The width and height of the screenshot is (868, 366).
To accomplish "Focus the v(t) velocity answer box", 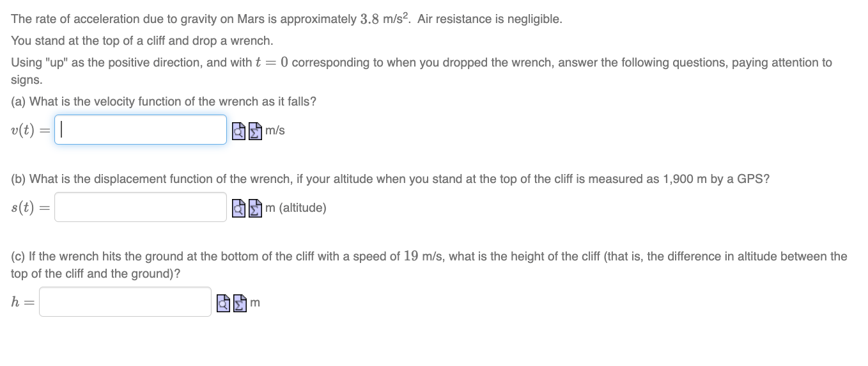I will click(141, 130).
